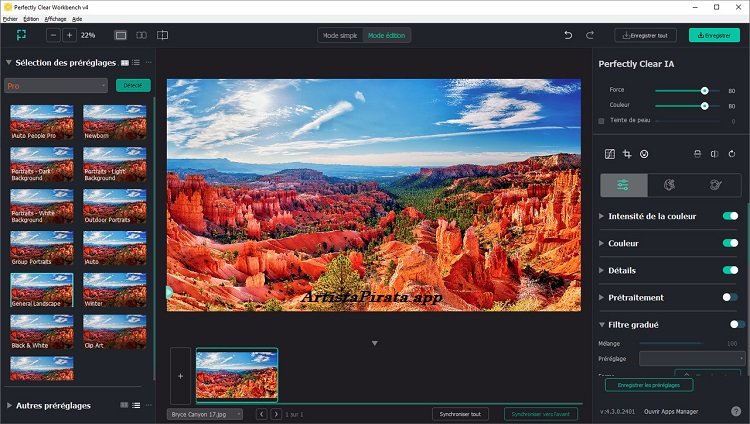This screenshot has height=424, width=750.
Task: Switch to Mode simple
Action: tap(340, 35)
